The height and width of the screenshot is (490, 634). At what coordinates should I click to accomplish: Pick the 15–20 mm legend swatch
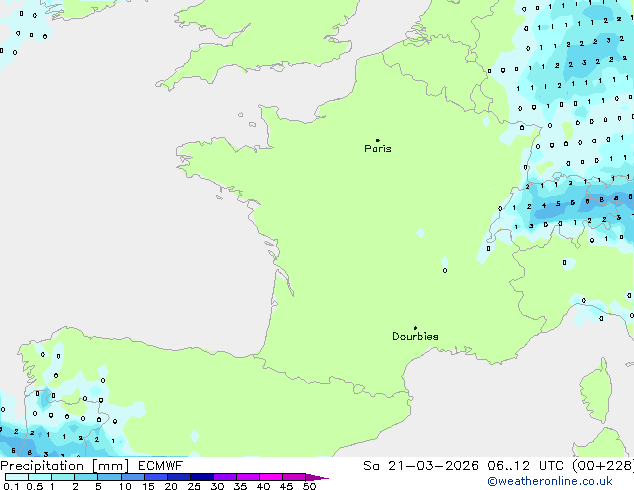(155, 477)
